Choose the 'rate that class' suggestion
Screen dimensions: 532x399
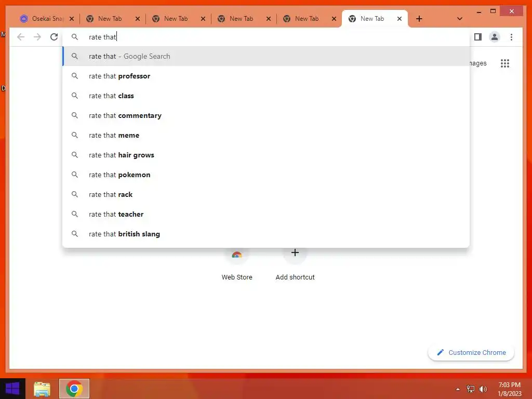coord(266,96)
